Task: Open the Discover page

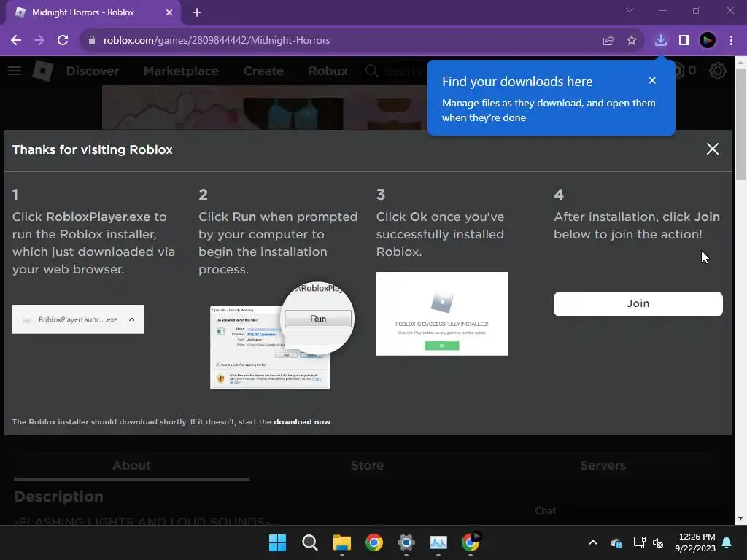Action: click(93, 71)
